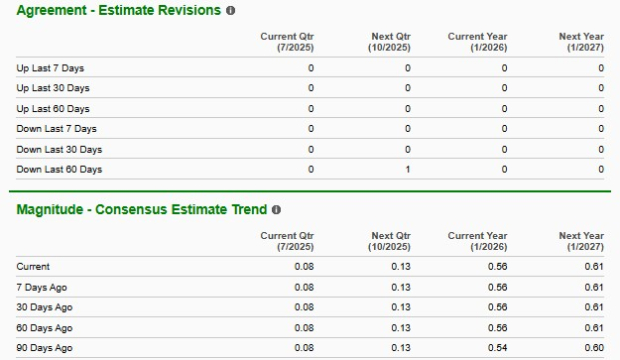
Task: Select the 7 Days Ago row label
Action: (x=42, y=287)
